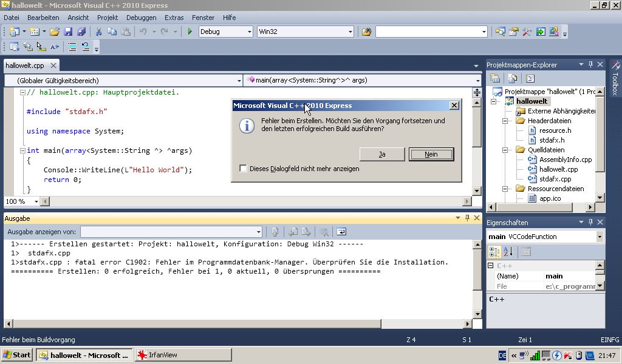Open the 'Ausgabe anzeigen von' dropdown
This screenshot has height=364, width=622.
(x=259, y=232)
